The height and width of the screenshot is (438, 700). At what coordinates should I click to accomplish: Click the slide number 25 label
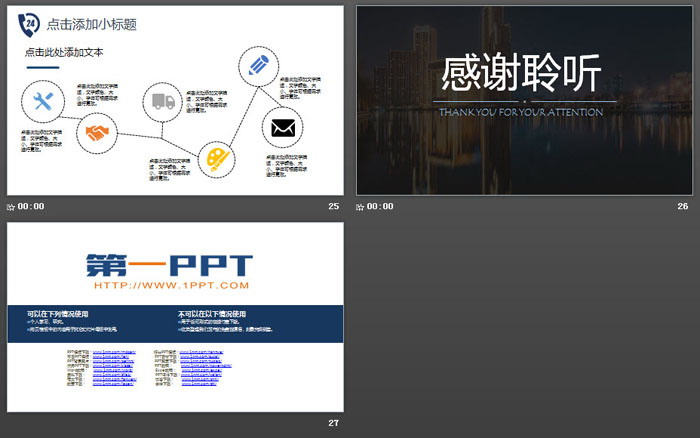click(x=333, y=206)
